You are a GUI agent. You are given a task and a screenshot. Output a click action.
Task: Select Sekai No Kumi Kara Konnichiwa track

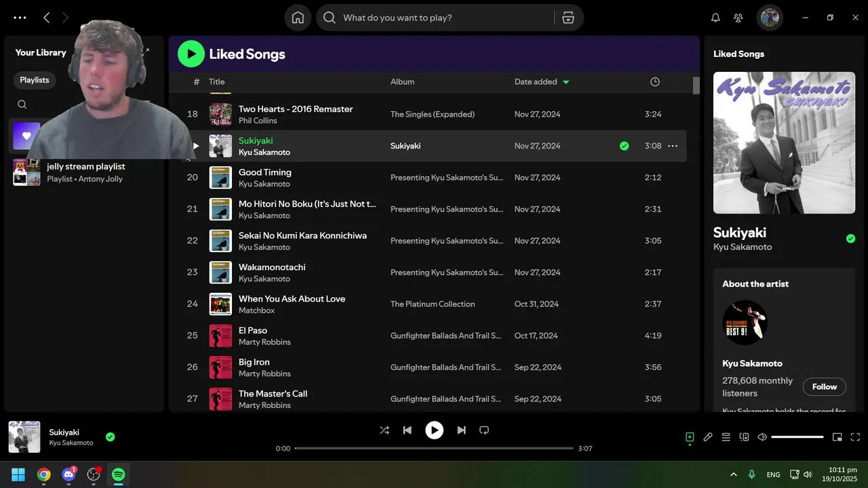(x=302, y=235)
